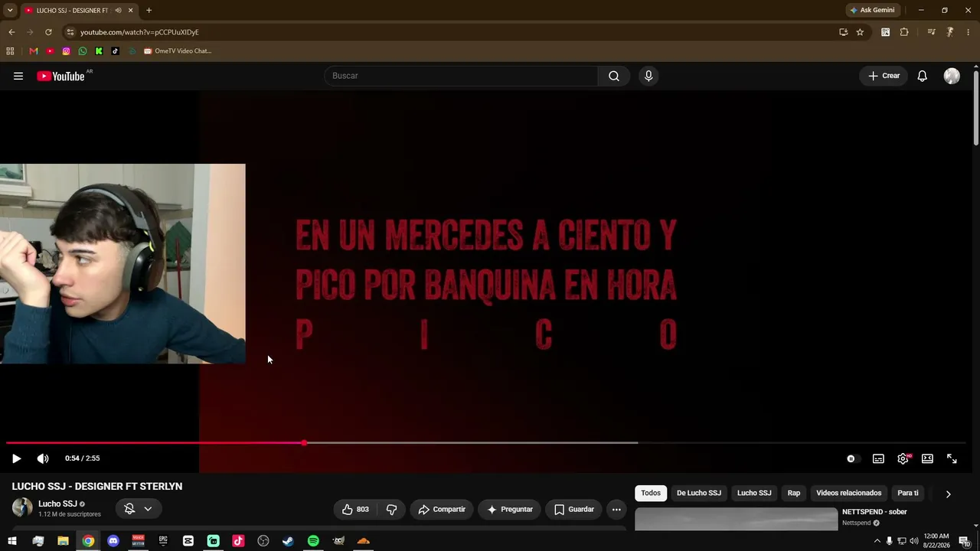Select the De Lucho SSJ chip
Viewport: 980px width, 551px height.
point(699,493)
